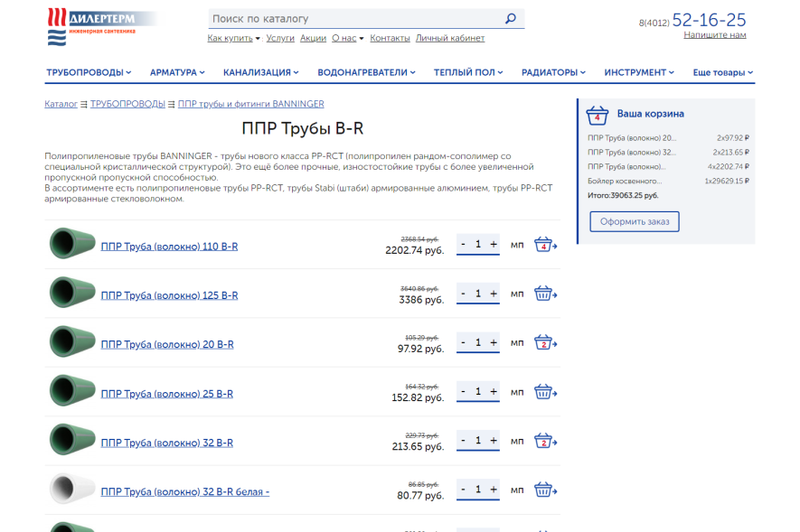Click the 52-16-25 phone number
The image size is (800, 532).
(x=709, y=21)
